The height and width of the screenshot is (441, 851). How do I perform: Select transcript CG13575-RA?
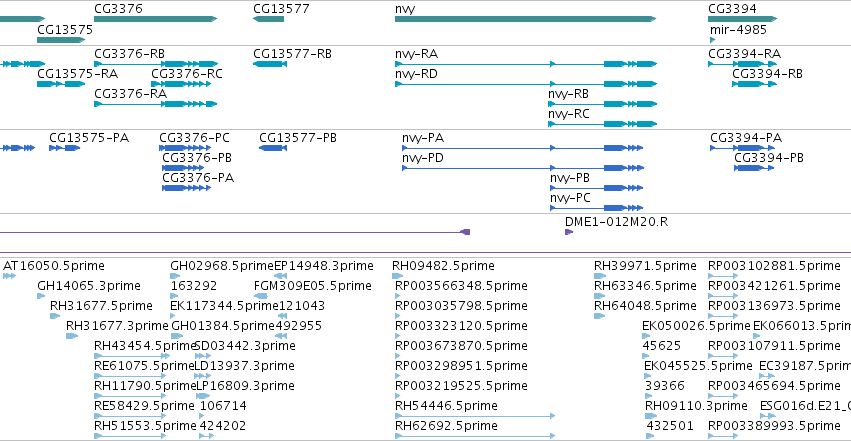coord(78,74)
